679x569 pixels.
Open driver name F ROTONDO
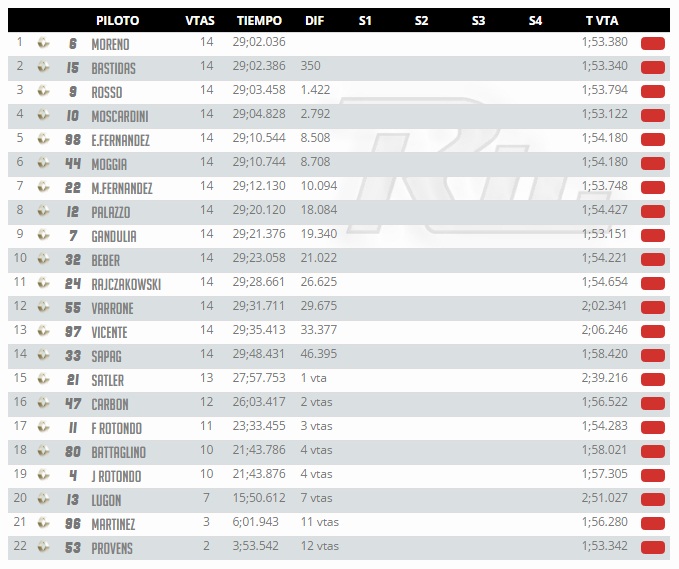[116, 428]
